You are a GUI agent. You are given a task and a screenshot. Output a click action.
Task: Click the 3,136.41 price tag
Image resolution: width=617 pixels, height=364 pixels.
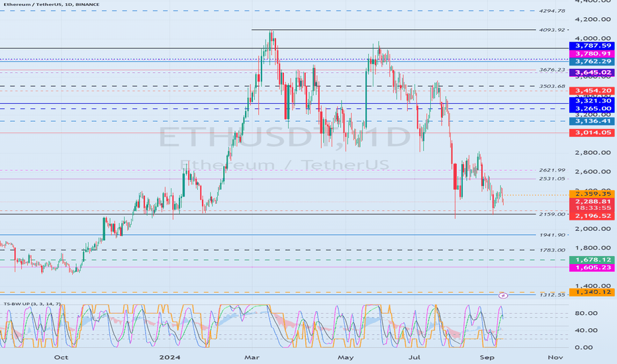[592, 121]
